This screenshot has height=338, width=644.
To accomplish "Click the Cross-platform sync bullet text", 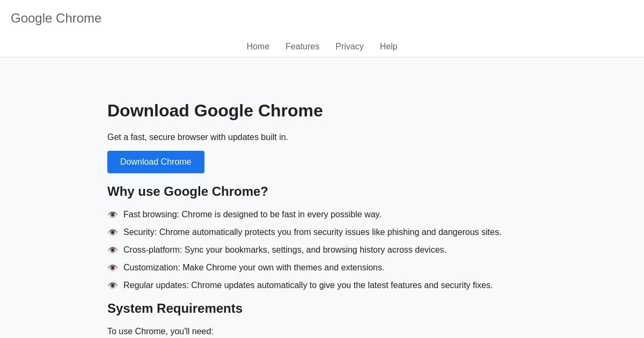I will click(x=285, y=250).
